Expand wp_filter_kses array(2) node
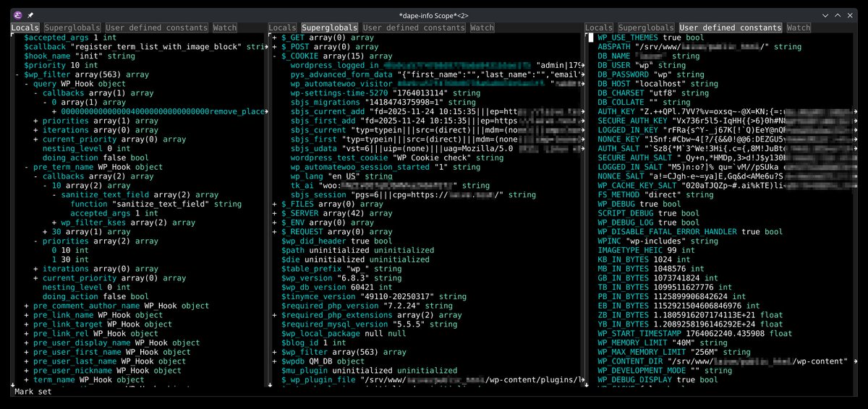This screenshot has height=409, width=868. click(54, 223)
